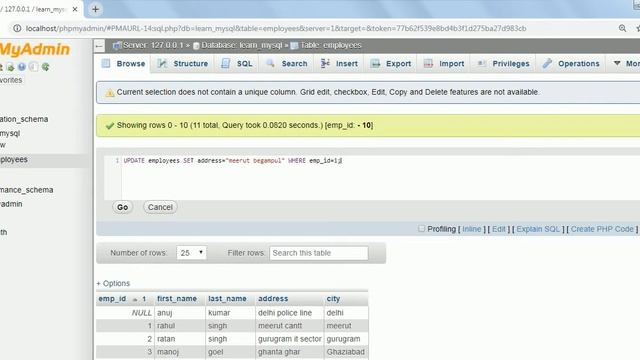640x360 pixels.
Task: Click Database: learn_mysql breadcrumb link
Action: 241,45
